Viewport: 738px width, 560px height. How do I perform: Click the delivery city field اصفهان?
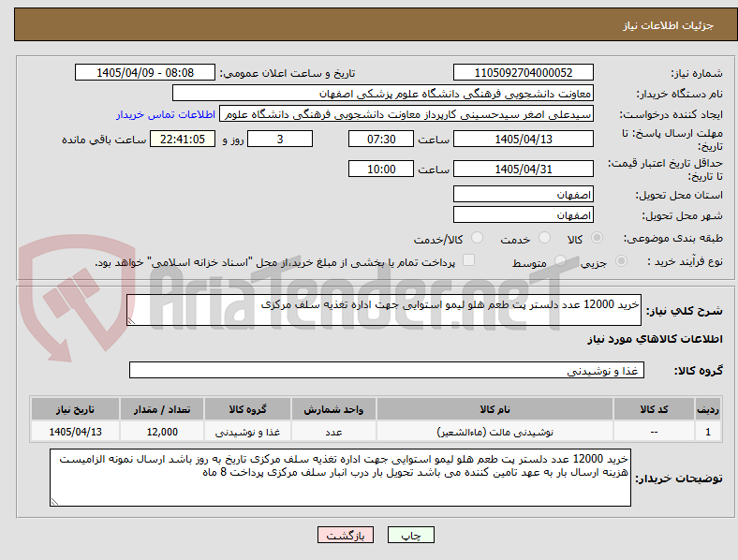coord(523,214)
